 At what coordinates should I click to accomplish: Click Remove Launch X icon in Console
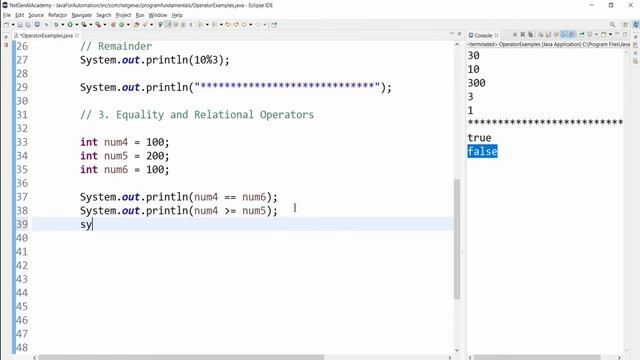coord(522,35)
